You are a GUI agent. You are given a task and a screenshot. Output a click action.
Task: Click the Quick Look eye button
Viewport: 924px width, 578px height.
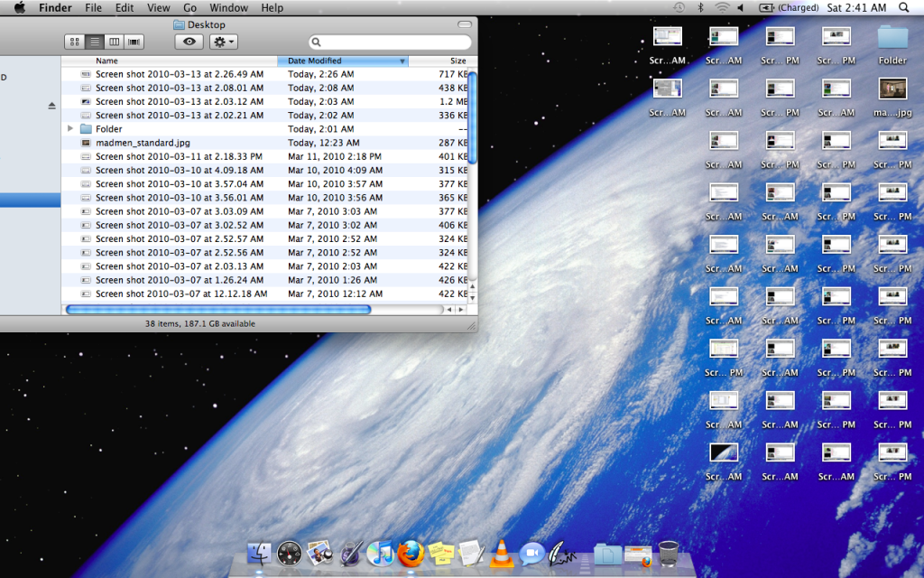189,42
